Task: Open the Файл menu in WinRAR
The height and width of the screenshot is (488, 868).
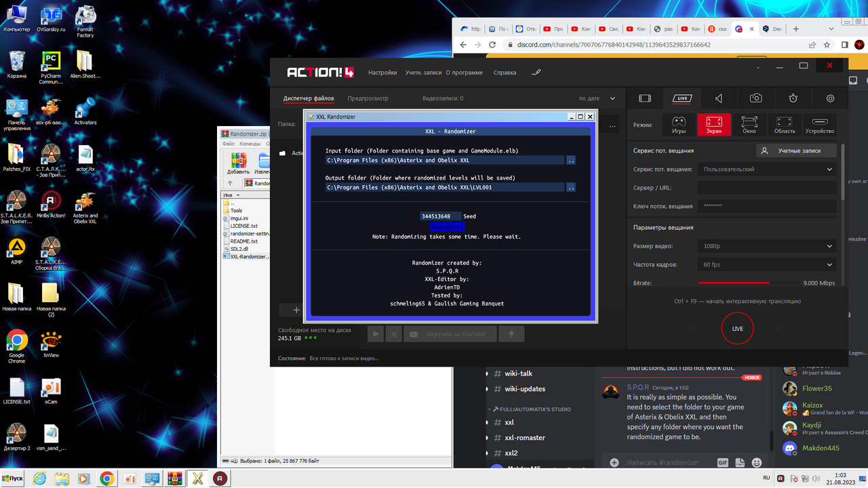Action: [x=228, y=144]
